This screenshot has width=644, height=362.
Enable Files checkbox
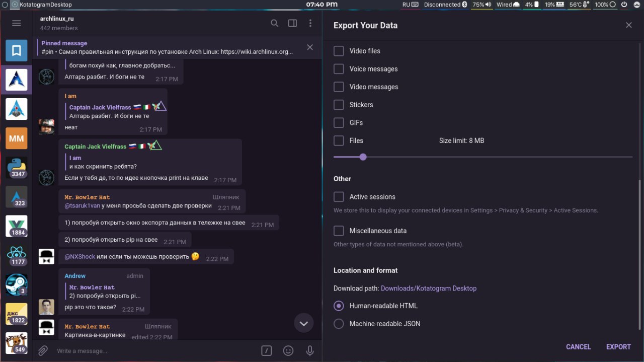(339, 141)
